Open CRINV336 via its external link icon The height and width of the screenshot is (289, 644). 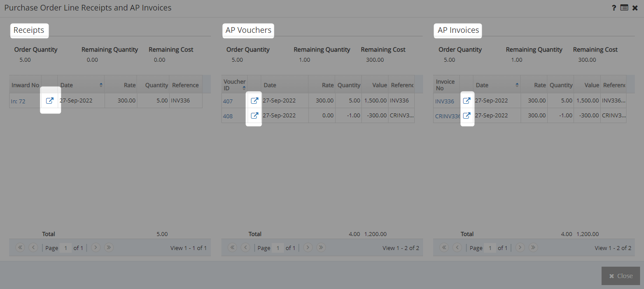tap(467, 115)
